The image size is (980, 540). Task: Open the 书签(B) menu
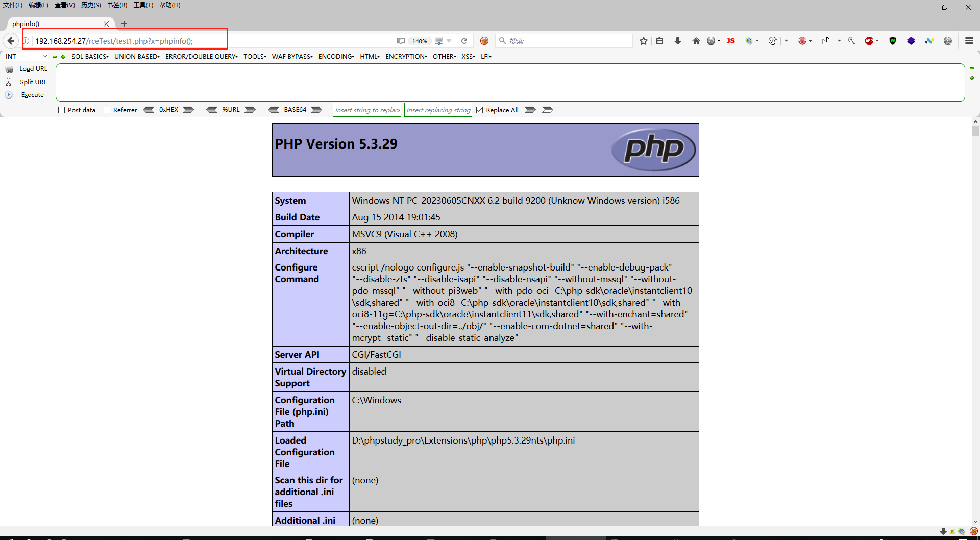click(117, 5)
